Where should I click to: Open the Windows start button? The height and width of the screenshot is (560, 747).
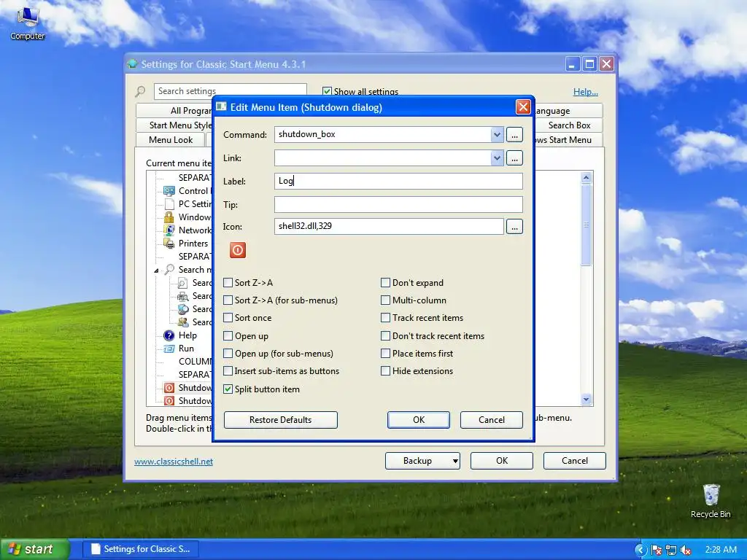coord(35,550)
